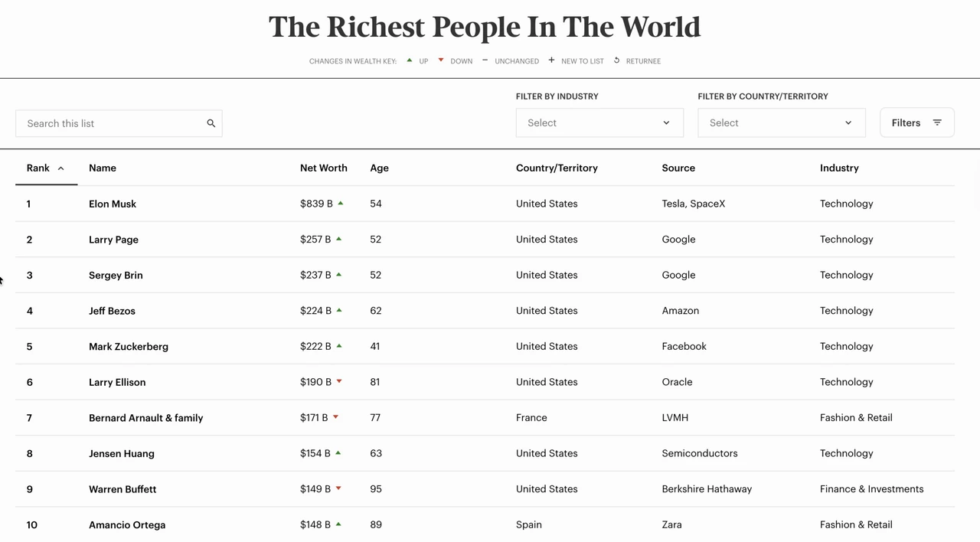Click the New To List plus icon in the key
Screen dimensions: 980x542
tap(551, 60)
